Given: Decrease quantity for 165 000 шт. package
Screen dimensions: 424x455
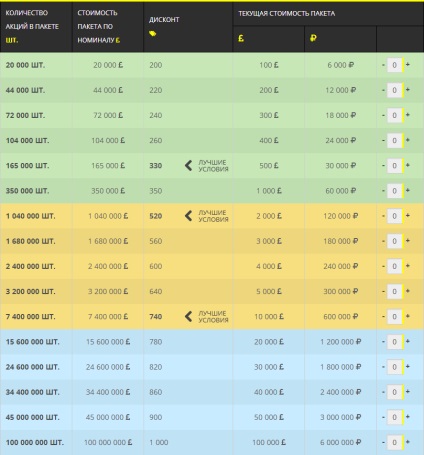Looking at the screenshot, I should pyautogui.click(x=383, y=166).
